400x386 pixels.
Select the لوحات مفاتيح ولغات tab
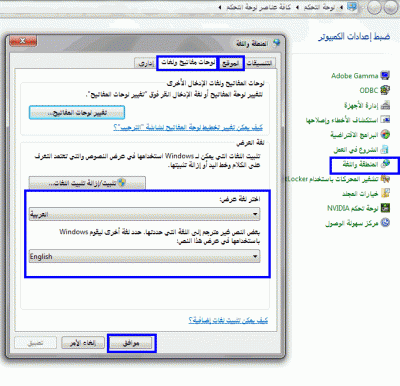[x=188, y=63]
